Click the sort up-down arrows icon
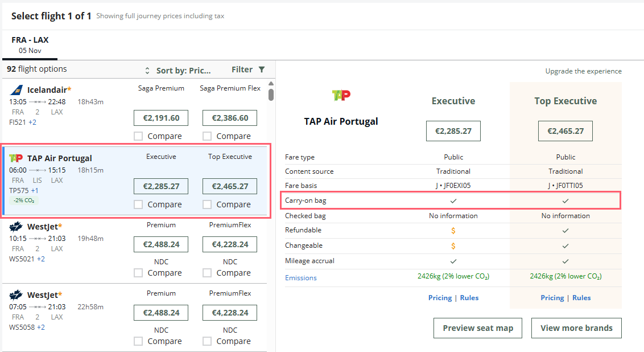The height and width of the screenshot is (352, 644). point(147,70)
